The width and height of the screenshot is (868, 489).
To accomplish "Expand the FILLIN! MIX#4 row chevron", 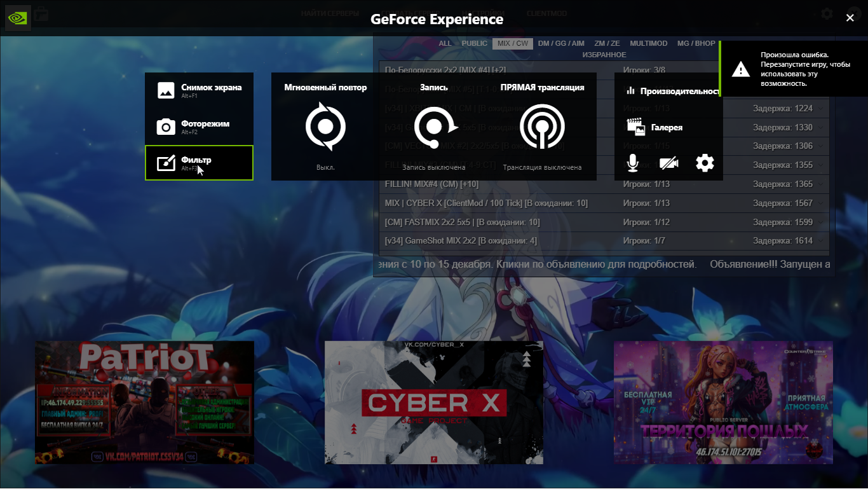I will pos(822,184).
